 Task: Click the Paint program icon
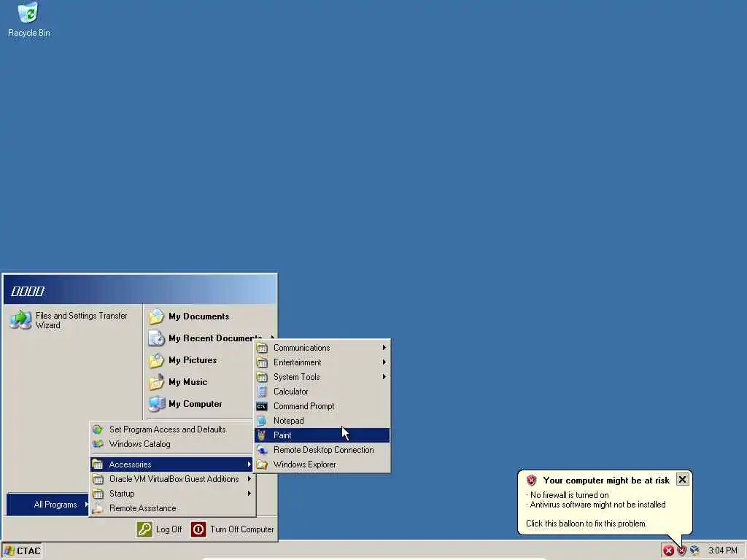click(262, 435)
